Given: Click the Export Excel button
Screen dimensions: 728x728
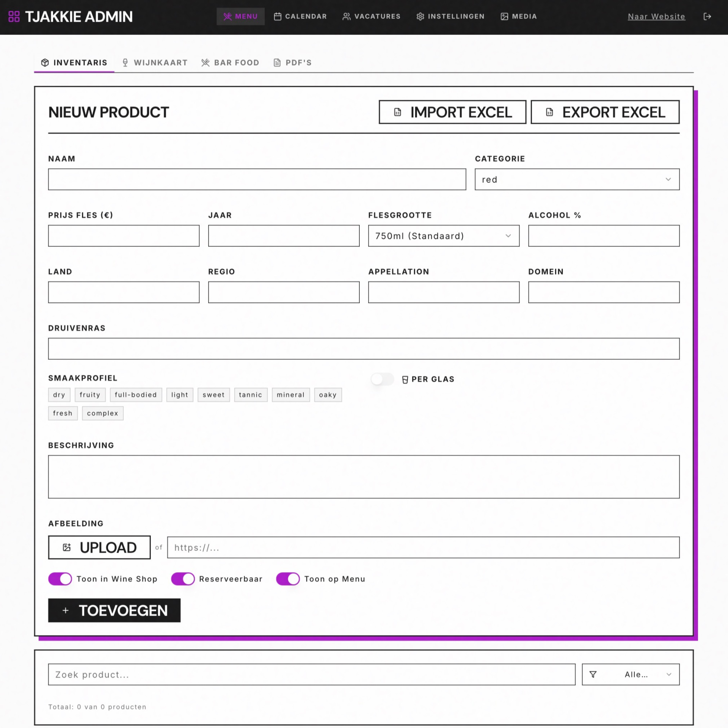Looking at the screenshot, I should tap(605, 112).
